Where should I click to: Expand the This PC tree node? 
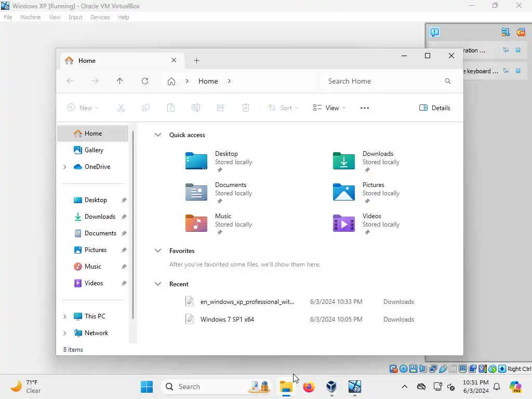click(x=65, y=316)
